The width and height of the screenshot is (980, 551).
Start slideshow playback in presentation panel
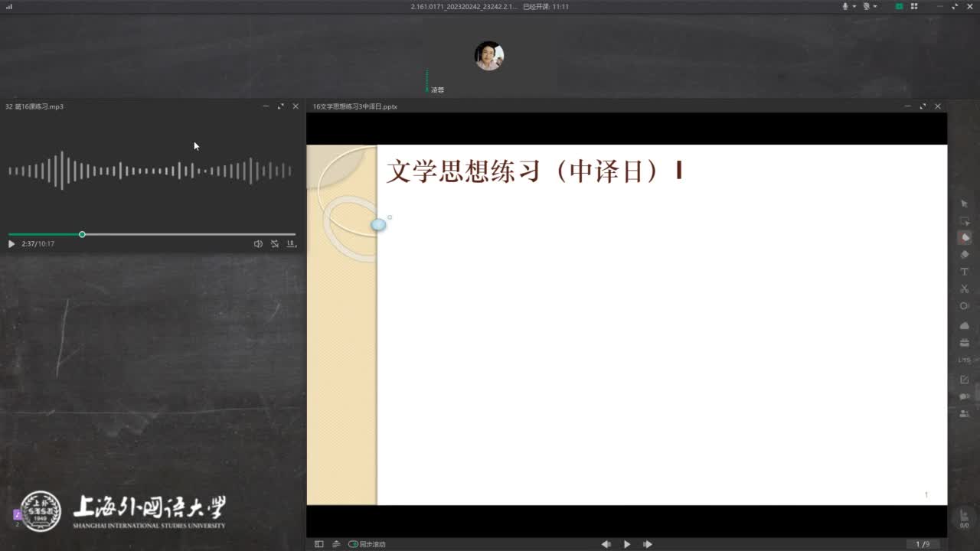tap(627, 544)
